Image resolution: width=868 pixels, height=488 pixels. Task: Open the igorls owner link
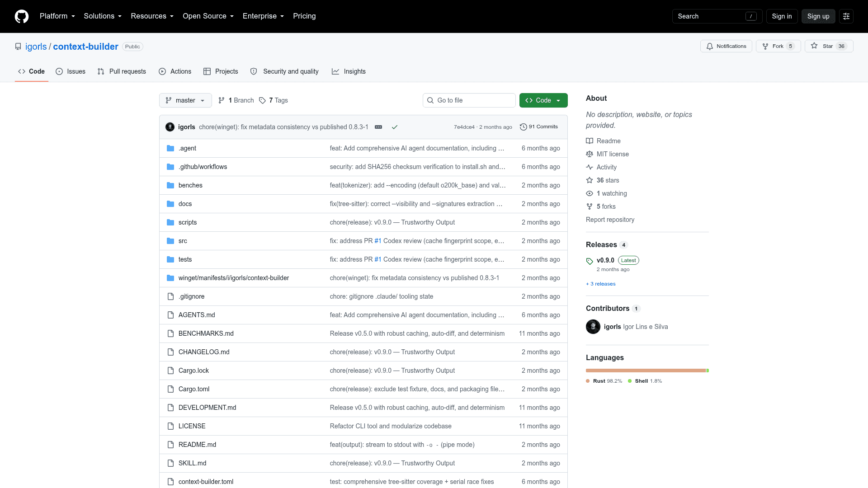pyautogui.click(x=36, y=47)
